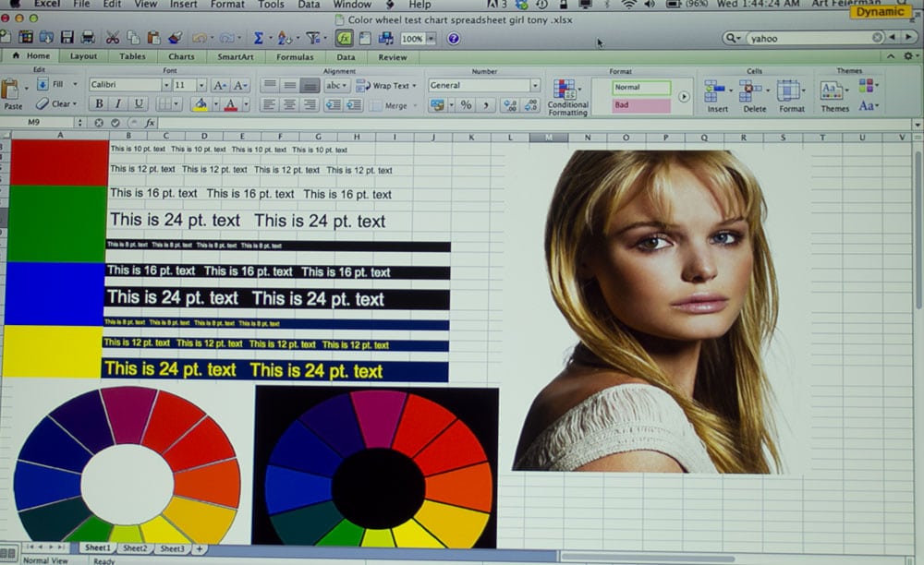The image size is (924, 565).
Task: Click the Format Painter brush icon
Action: pyautogui.click(x=175, y=38)
